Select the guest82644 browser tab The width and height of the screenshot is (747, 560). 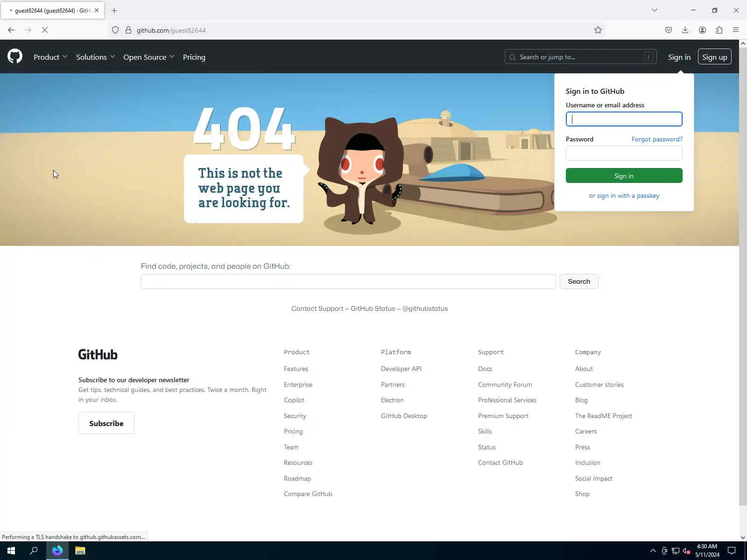coord(53,10)
